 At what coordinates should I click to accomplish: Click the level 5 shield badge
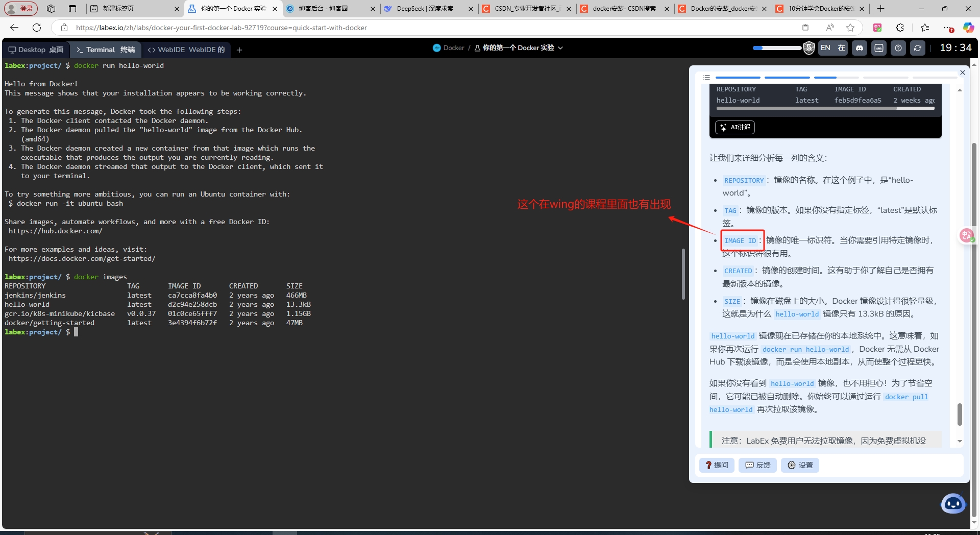(809, 48)
